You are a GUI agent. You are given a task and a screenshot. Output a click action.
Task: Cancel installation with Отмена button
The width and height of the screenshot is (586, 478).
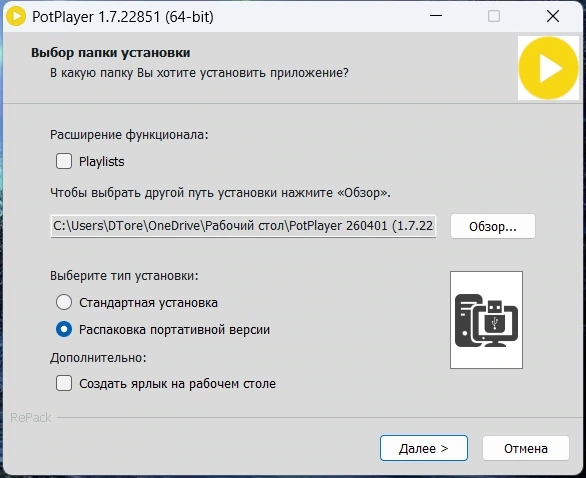[x=526, y=448]
